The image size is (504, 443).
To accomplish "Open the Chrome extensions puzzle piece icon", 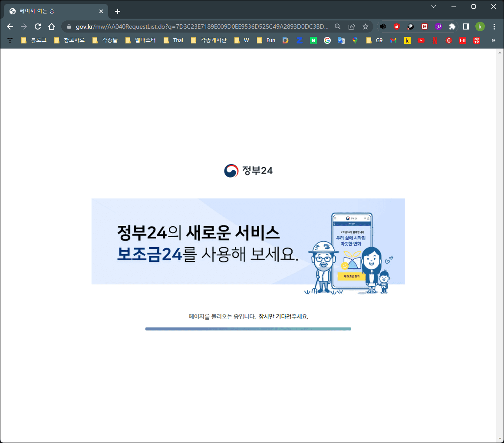I will [x=452, y=26].
